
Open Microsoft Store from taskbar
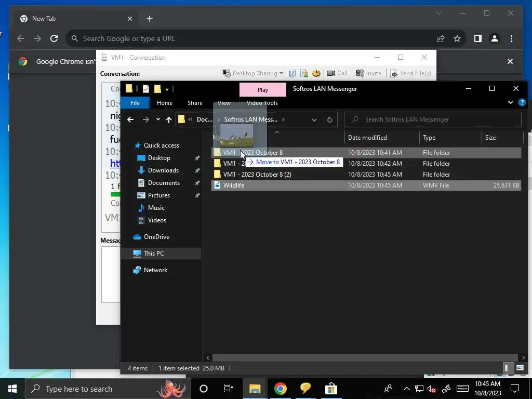[331, 389]
